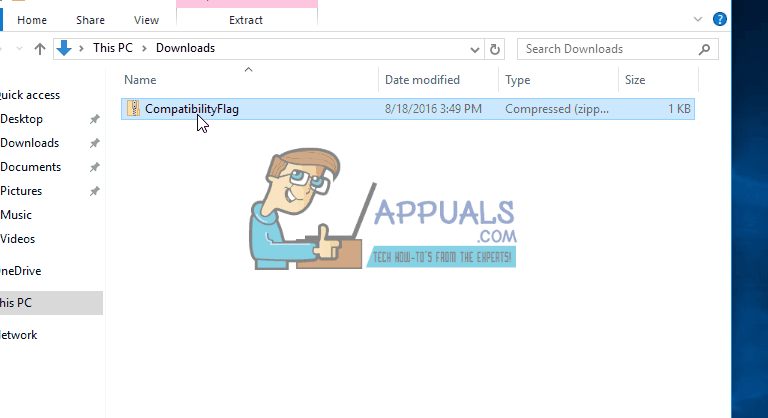Sort files by Size column
Image resolution: width=768 pixels, height=418 pixels.
click(635, 80)
